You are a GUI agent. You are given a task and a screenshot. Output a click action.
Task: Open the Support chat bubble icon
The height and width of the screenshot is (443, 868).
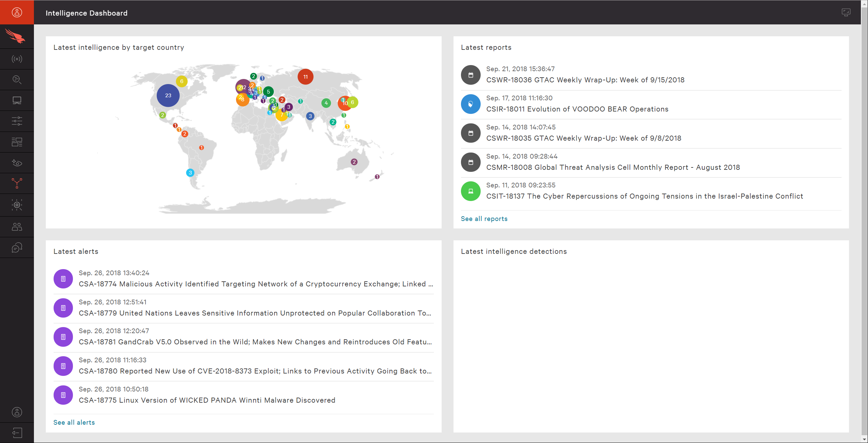[x=17, y=247]
